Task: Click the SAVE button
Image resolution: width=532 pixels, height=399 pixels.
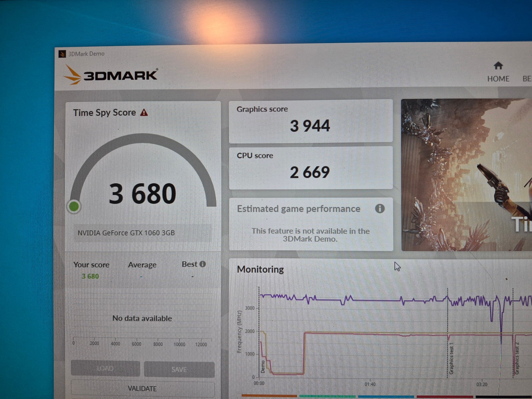Action: [179, 369]
